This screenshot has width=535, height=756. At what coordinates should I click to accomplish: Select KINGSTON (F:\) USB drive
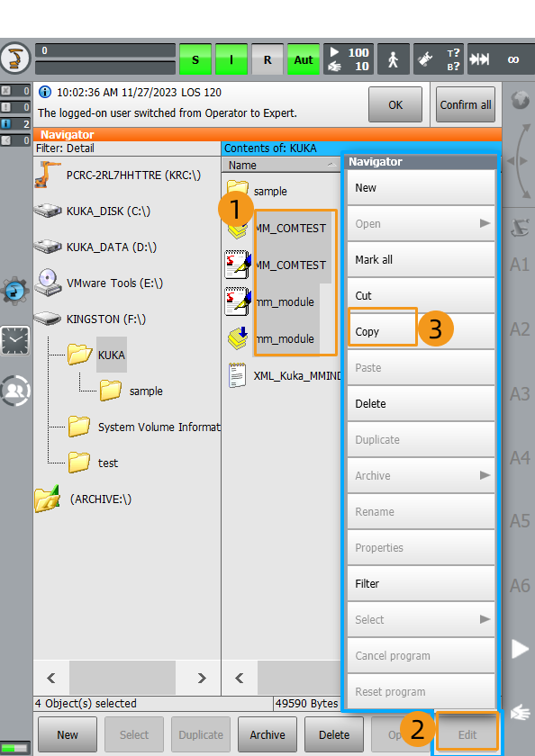90,319
